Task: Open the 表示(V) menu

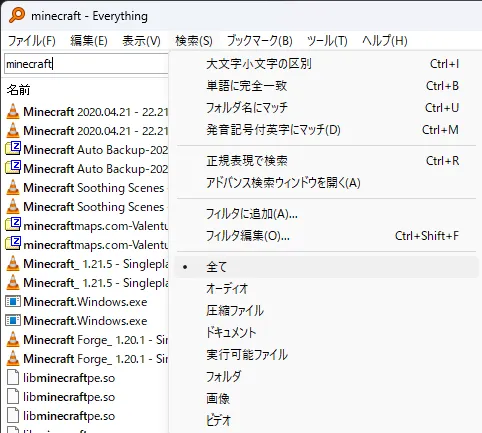Action: pyautogui.click(x=141, y=41)
